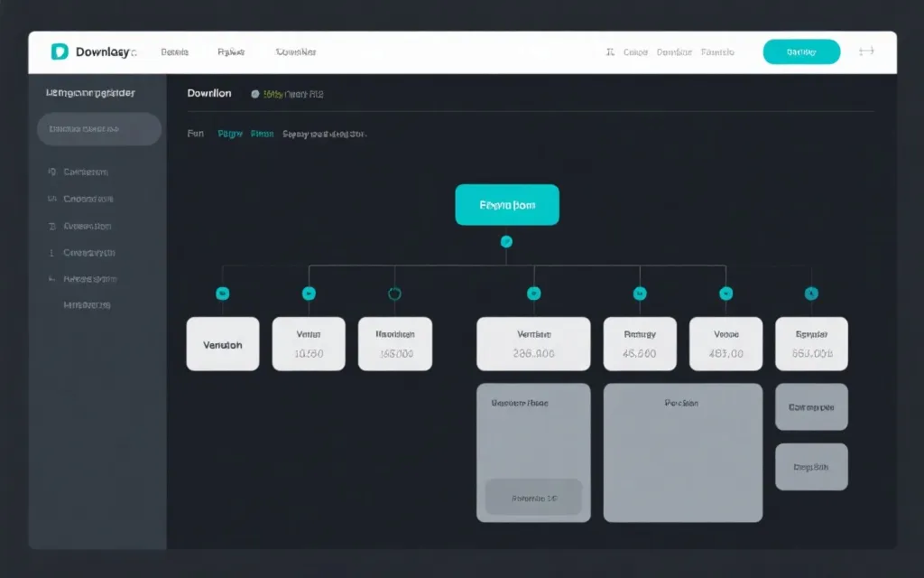Open the first menu item next to the logo
This screenshot has width=924, height=578.
tap(174, 52)
